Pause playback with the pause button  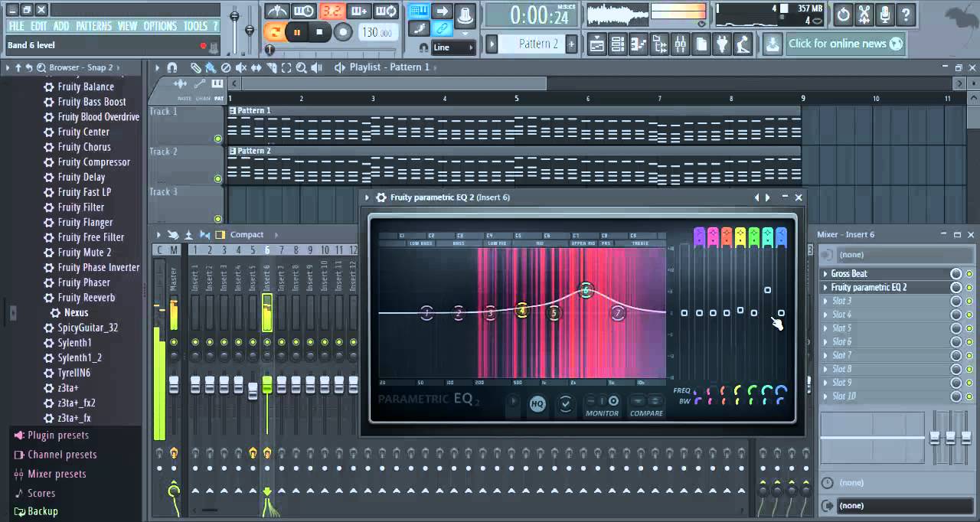[x=298, y=32]
